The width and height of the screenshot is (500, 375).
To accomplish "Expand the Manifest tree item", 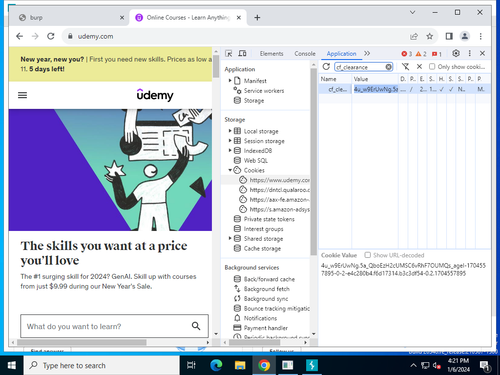I will [x=230, y=81].
